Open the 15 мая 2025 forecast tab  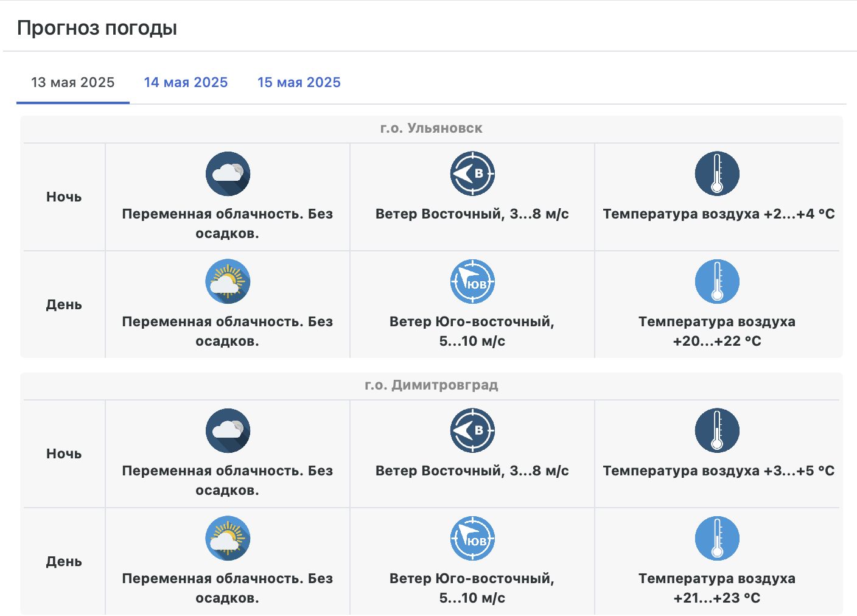coord(299,83)
